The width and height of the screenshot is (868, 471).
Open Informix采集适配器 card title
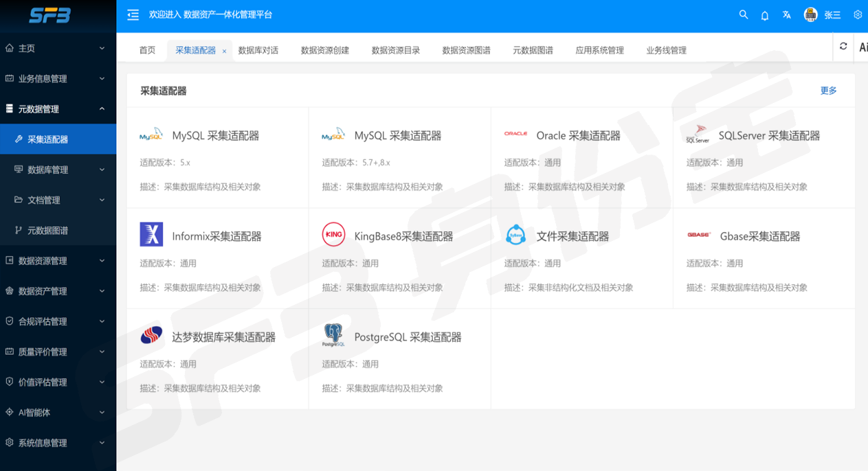(x=217, y=236)
